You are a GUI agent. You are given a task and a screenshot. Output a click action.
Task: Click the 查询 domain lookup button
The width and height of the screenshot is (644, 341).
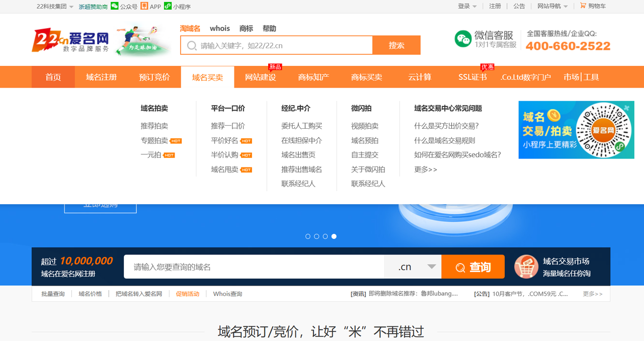pos(473,267)
